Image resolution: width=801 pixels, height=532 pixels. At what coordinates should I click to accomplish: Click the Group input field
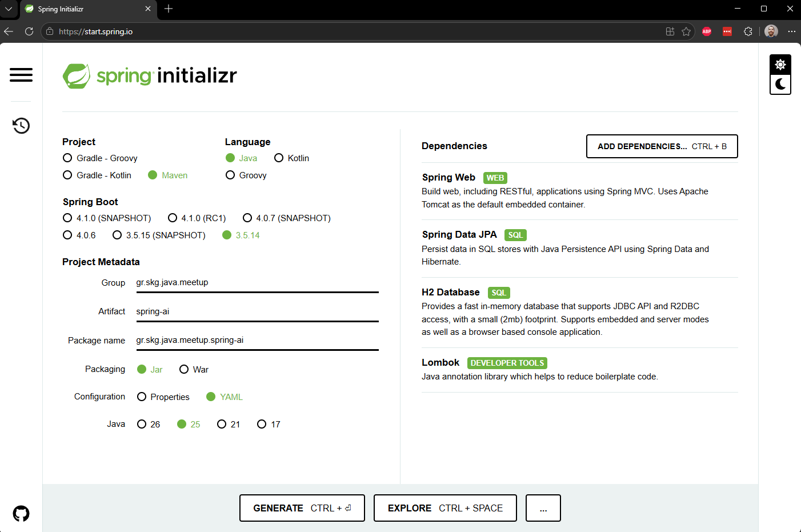258,283
